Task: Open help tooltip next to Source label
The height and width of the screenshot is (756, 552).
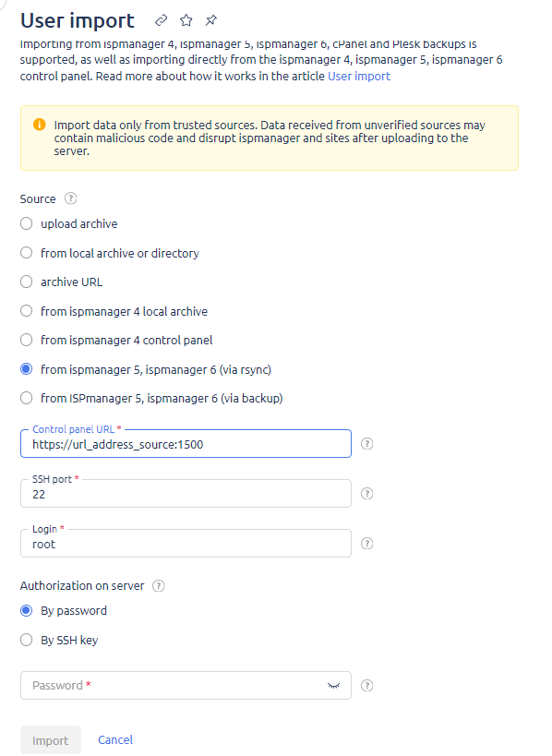Action: click(70, 198)
